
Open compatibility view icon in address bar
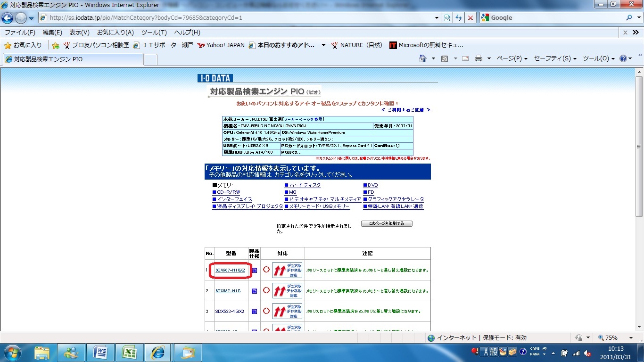click(447, 18)
